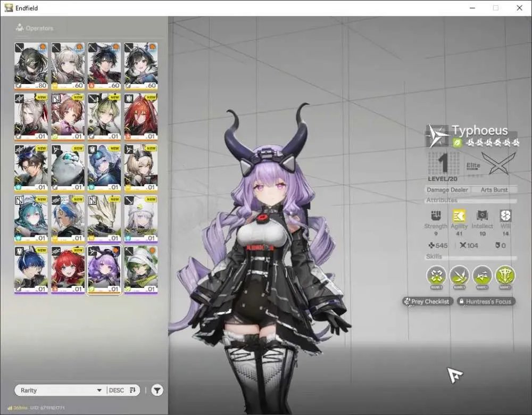
Task: Select the masked level 80 operator card
Action: pyautogui.click(x=31, y=66)
